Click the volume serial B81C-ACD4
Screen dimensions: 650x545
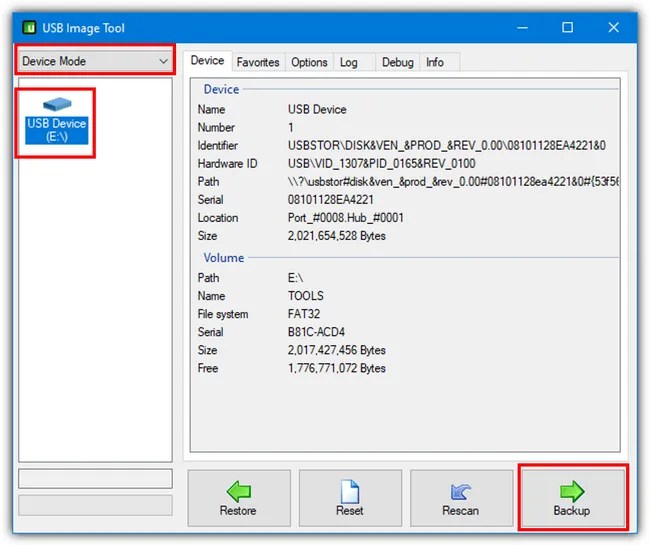point(316,332)
